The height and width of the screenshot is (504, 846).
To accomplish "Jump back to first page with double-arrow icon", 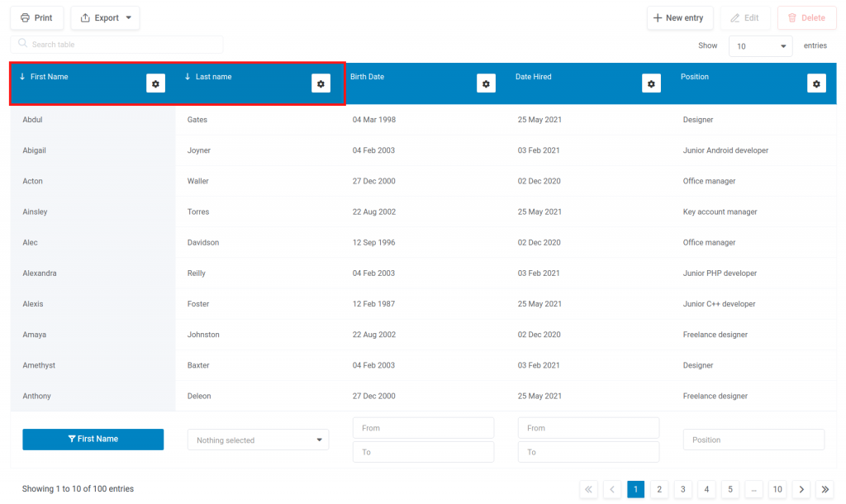I will (x=588, y=489).
